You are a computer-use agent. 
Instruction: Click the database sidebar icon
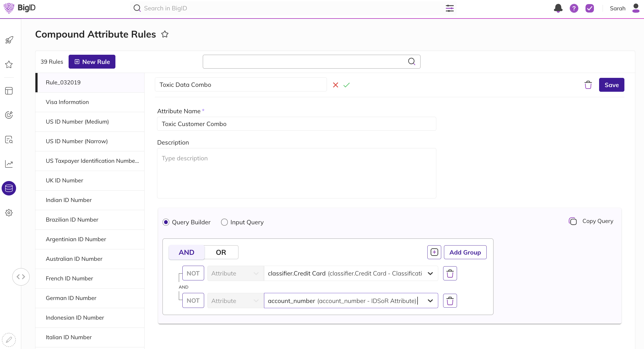[x=9, y=188]
